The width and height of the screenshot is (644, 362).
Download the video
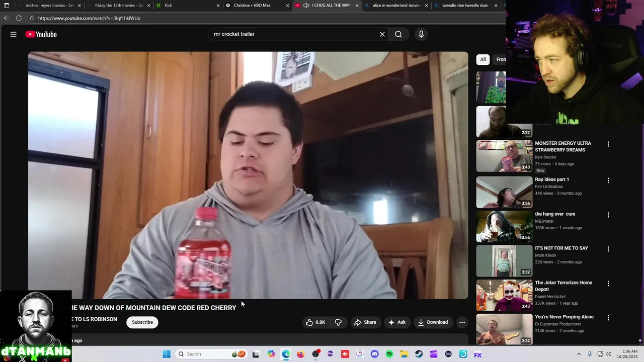(x=433, y=322)
